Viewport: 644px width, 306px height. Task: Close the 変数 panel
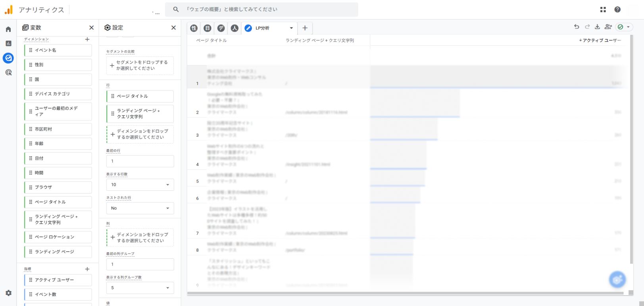tap(92, 27)
